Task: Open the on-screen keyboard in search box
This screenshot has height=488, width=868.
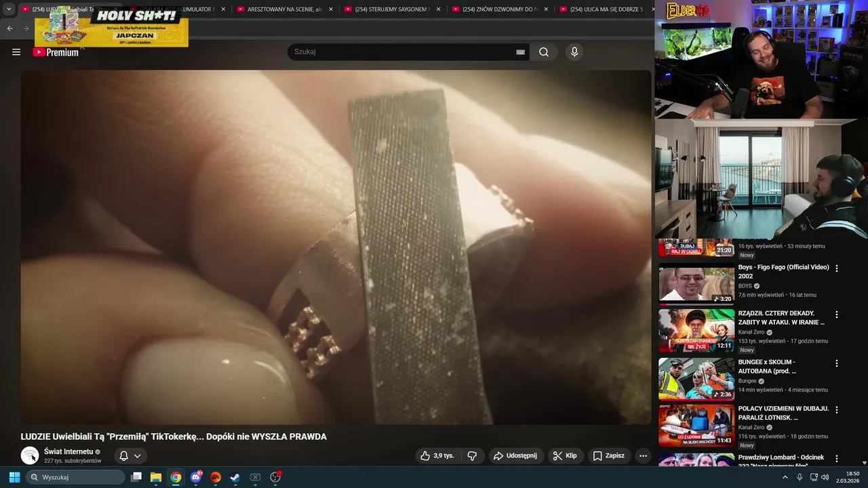Action: pos(520,52)
